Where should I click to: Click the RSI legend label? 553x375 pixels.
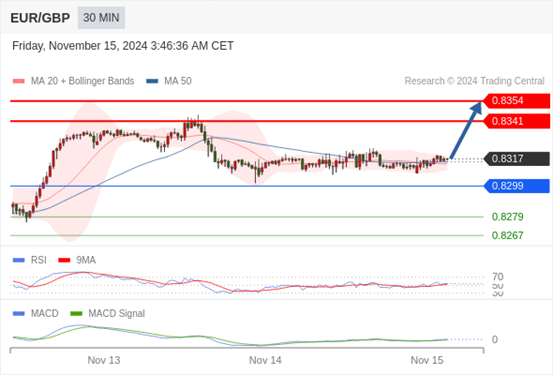click(39, 260)
